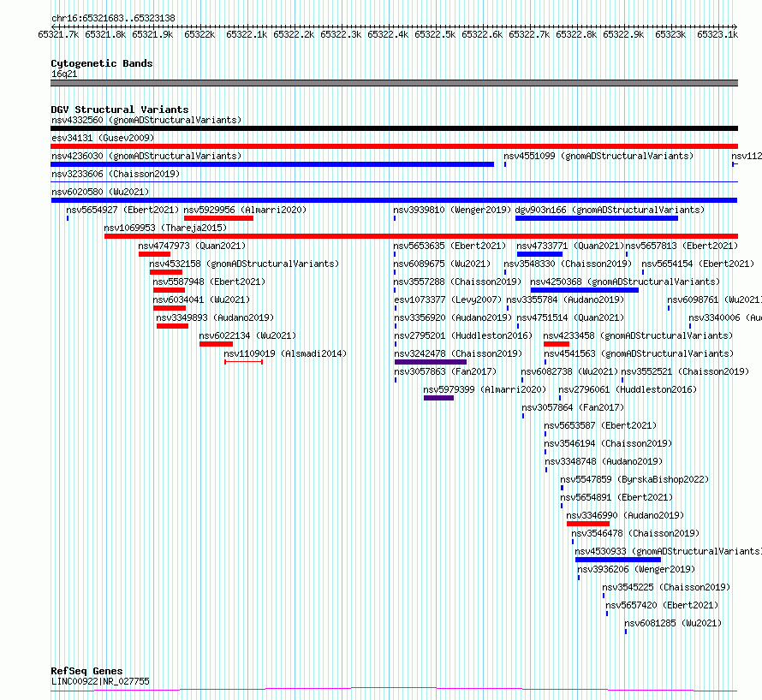Open the LINC00922|NR_027755 gene label
Image resolution: width=762 pixels, height=700 pixels.
(100, 681)
